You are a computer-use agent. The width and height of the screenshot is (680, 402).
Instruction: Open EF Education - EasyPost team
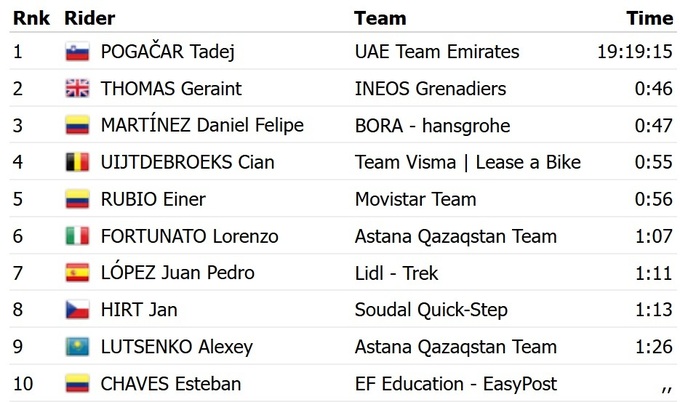(x=456, y=384)
